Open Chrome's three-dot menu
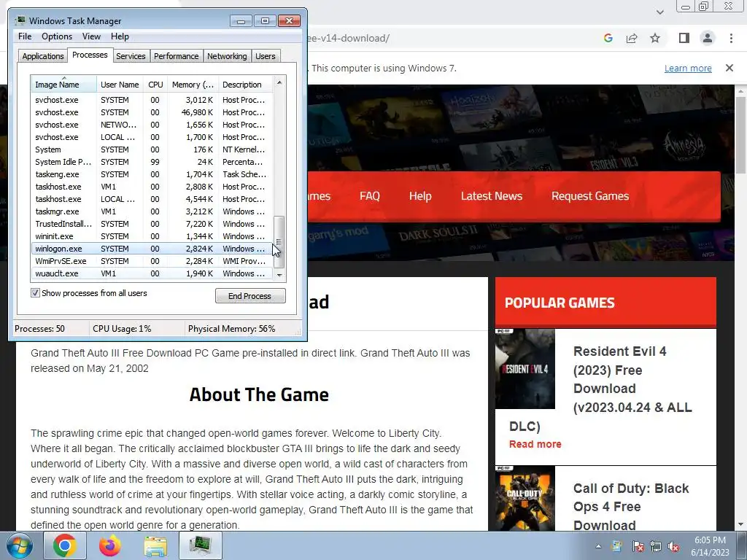The height and width of the screenshot is (560, 747). click(x=731, y=38)
